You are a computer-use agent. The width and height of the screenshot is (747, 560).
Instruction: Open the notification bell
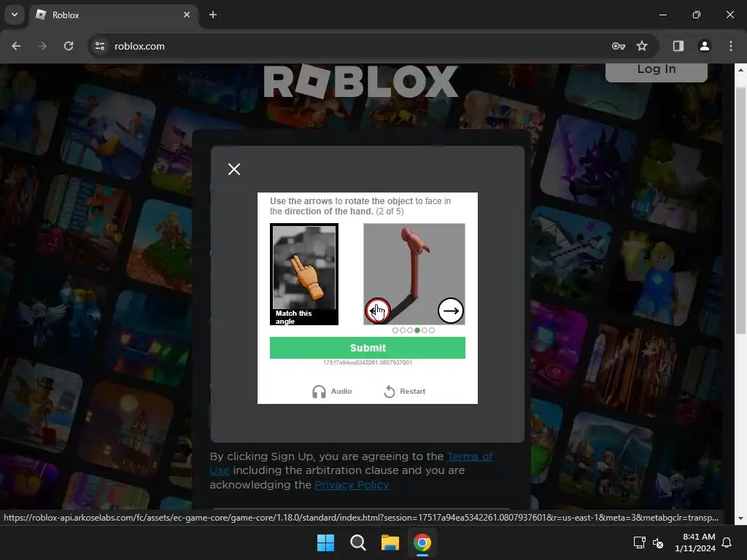(727, 542)
